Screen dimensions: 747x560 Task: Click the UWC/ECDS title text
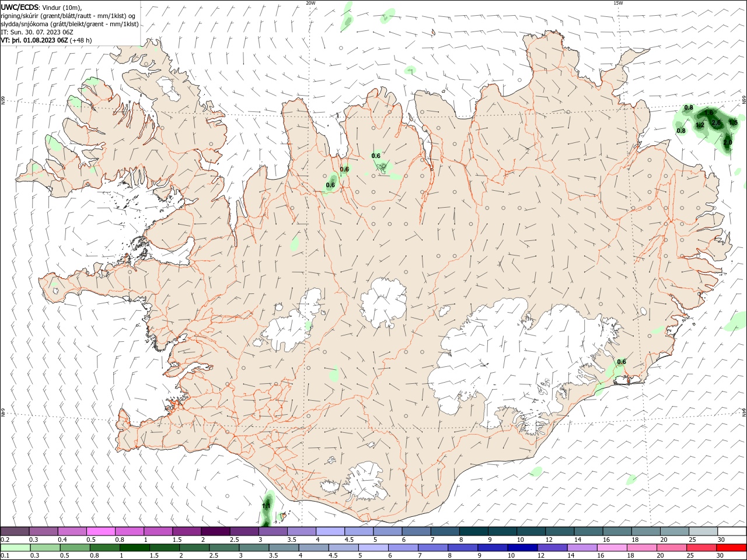tap(19, 8)
